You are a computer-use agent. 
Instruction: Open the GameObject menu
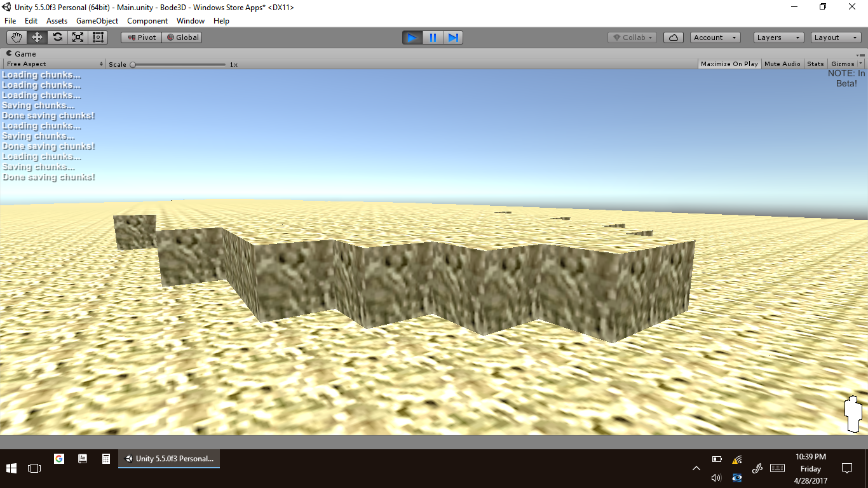[97, 21]
